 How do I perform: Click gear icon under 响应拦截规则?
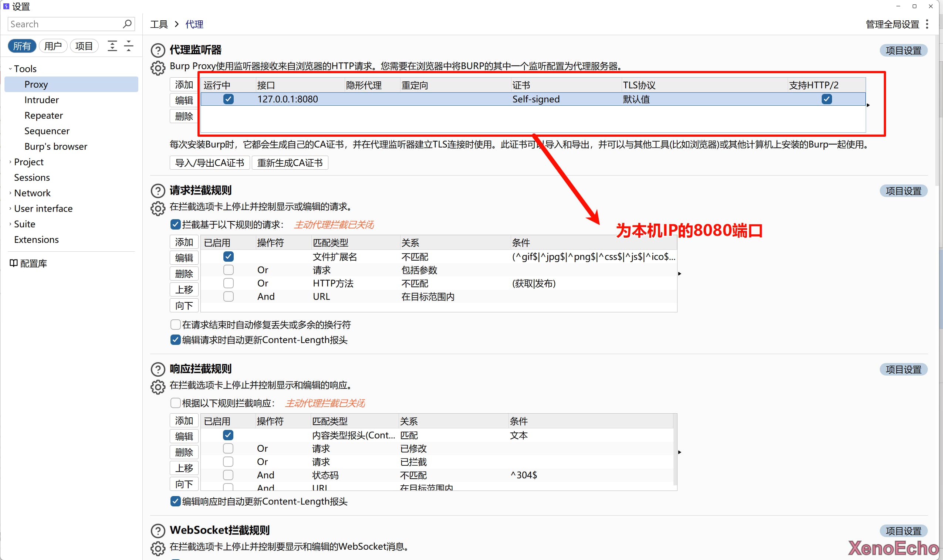tap(158, 387)
